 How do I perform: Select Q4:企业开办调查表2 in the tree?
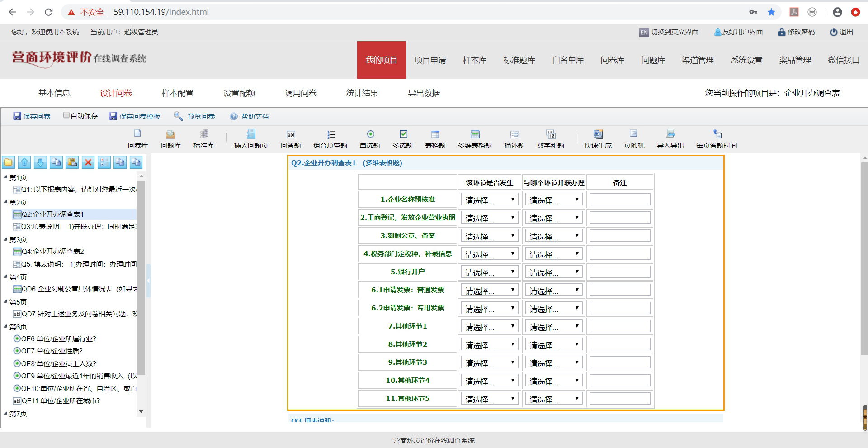click(x=52, y=252)
